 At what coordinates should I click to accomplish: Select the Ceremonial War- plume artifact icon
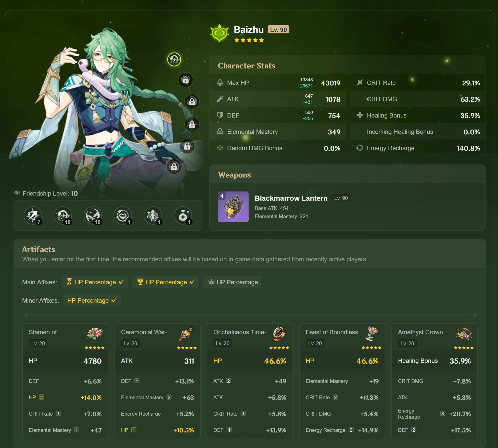point(187,334)
